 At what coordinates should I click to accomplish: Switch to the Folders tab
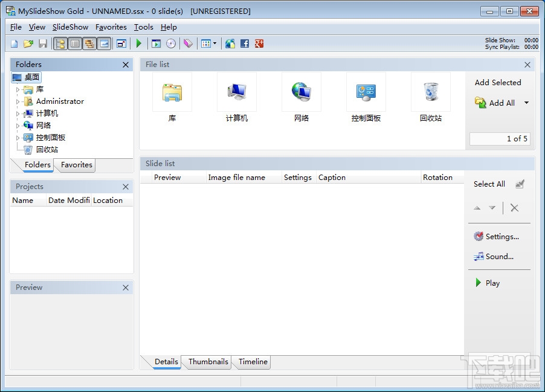[x=37, y=165]
